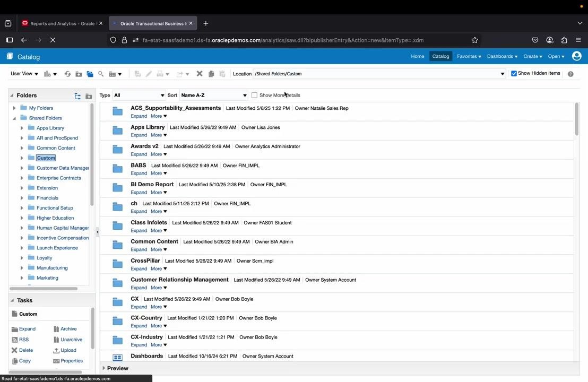The width and height of the screenshot is (588, 382).
Task: Click the main list vertical scrollbar
Action: [577, 119]
